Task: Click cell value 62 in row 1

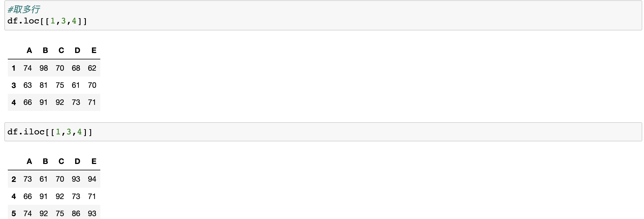Action: [92, 68]
